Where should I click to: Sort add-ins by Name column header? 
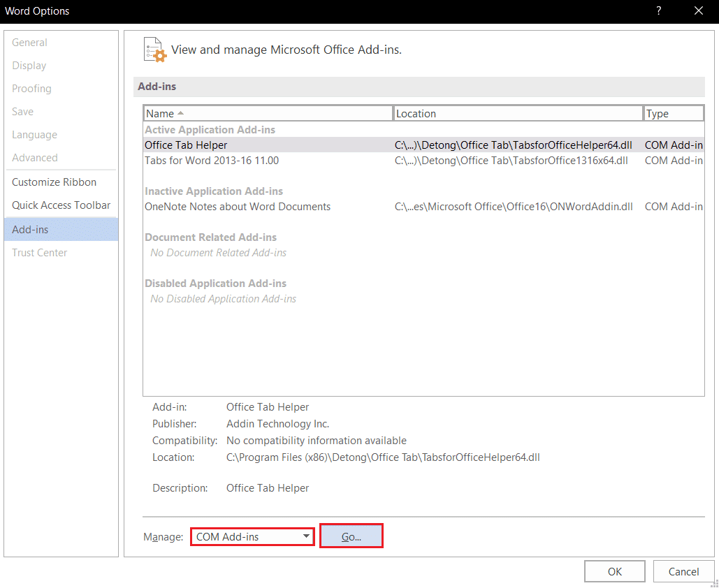click(x=268, y=113)
